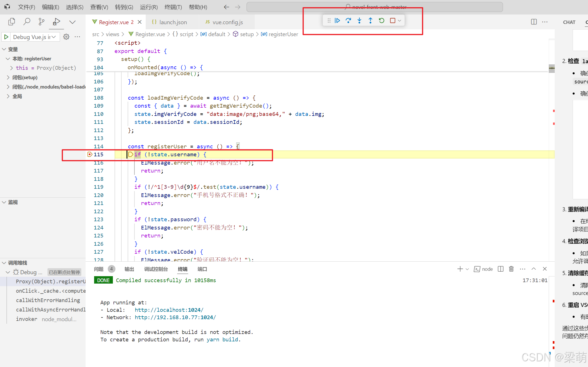Collapse the 调用堆栈 call stack section
This screenshot has height=367, width=588.
pyautogui.click(x=4, y=263)
